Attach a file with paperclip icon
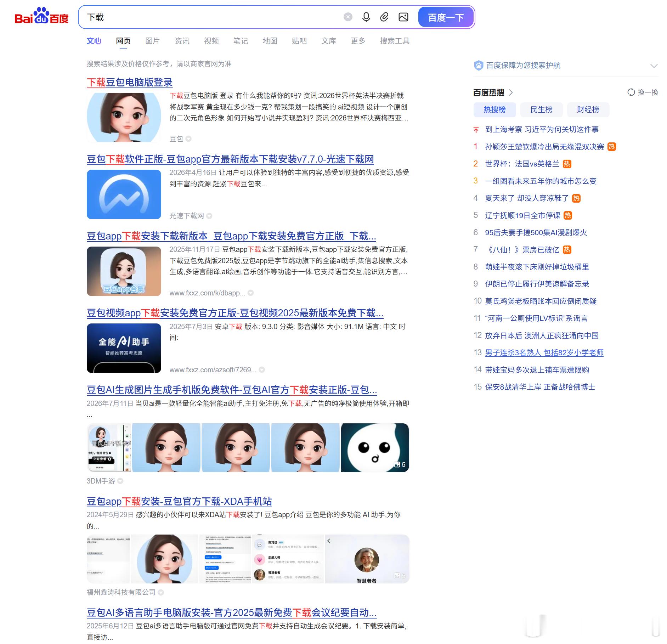 point(384,17)
